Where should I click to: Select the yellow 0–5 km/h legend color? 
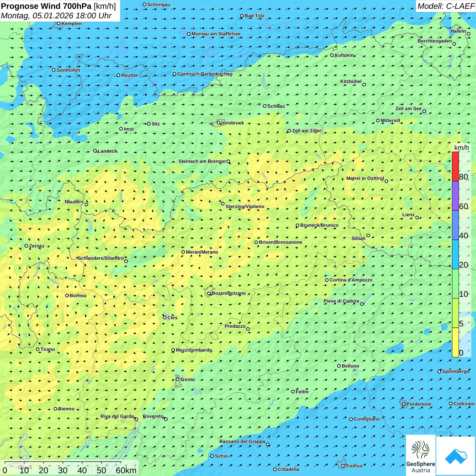[x=455, y=342]
